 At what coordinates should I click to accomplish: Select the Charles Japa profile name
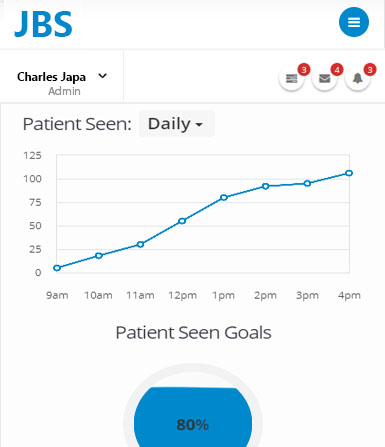(51, 77)
